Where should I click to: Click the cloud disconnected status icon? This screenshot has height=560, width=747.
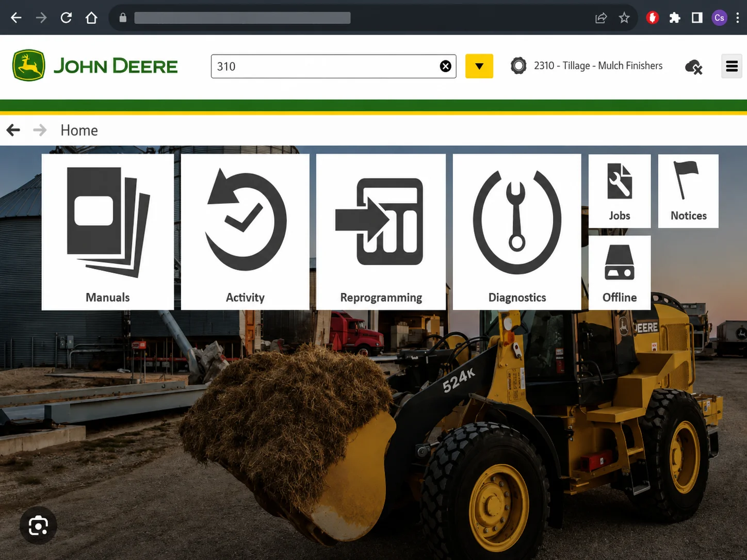point(694,67)
